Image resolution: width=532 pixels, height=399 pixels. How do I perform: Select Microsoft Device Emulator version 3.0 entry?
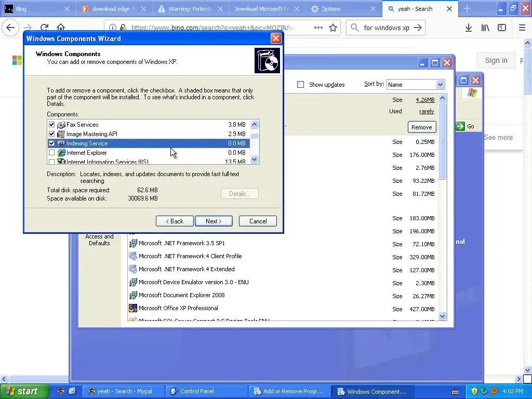[194, 282]
